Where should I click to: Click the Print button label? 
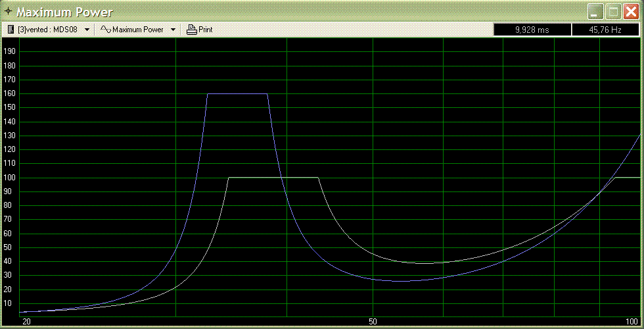(x=205, y=30)
